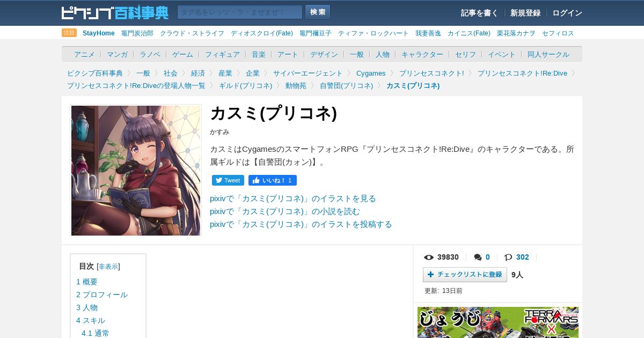Screen dimensions: 644x338
Task: Hide table of contents via 非表示
Action: click(108, 267)
